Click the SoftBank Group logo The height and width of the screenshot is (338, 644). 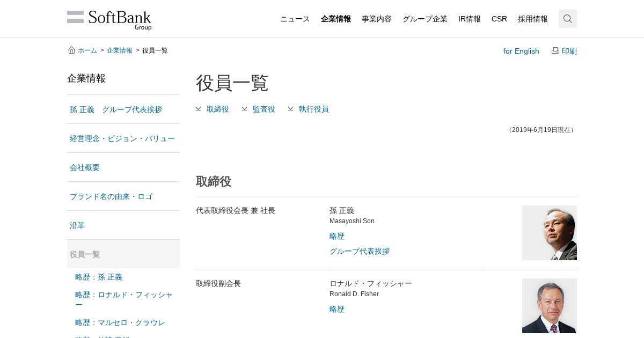click(109, 19)
